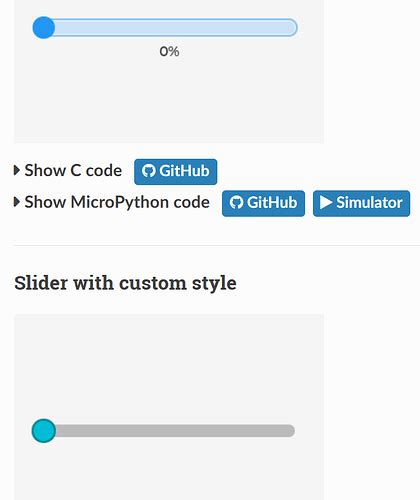Viewport: 420px width, 500px height.
Task: Click the GitHub octocat icon beside Show C code
Action: click(149, 171)
